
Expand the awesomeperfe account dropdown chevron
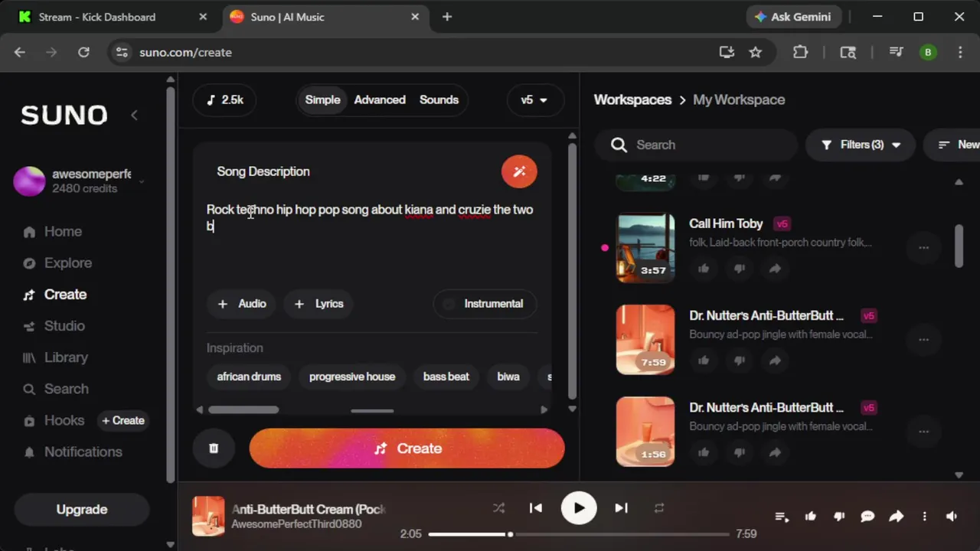[x=142, y=181]
